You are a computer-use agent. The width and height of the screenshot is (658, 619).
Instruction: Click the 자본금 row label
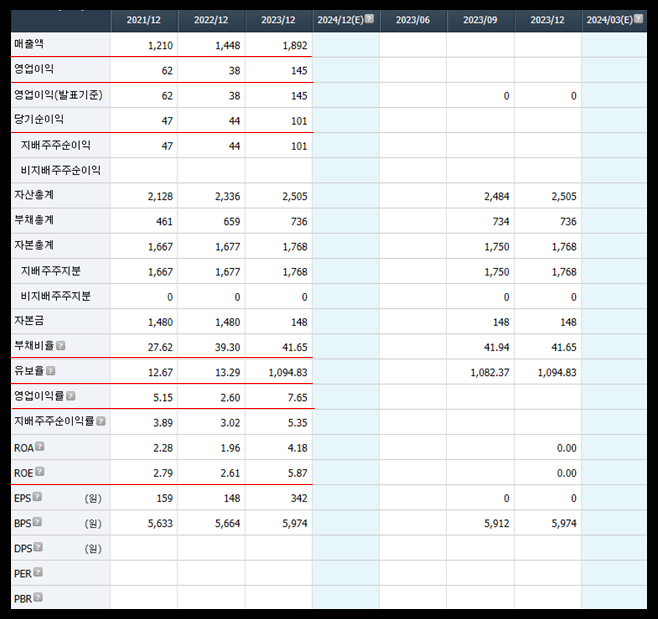[29, 321]
